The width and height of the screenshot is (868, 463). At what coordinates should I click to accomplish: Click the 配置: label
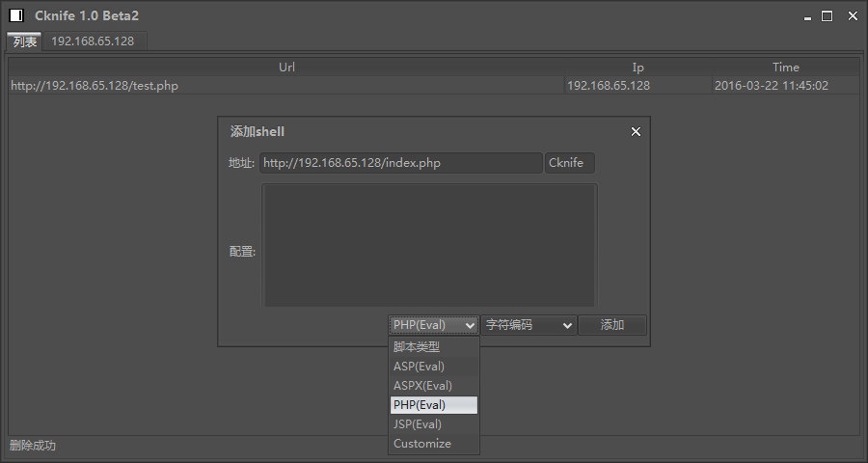(242, 252)
